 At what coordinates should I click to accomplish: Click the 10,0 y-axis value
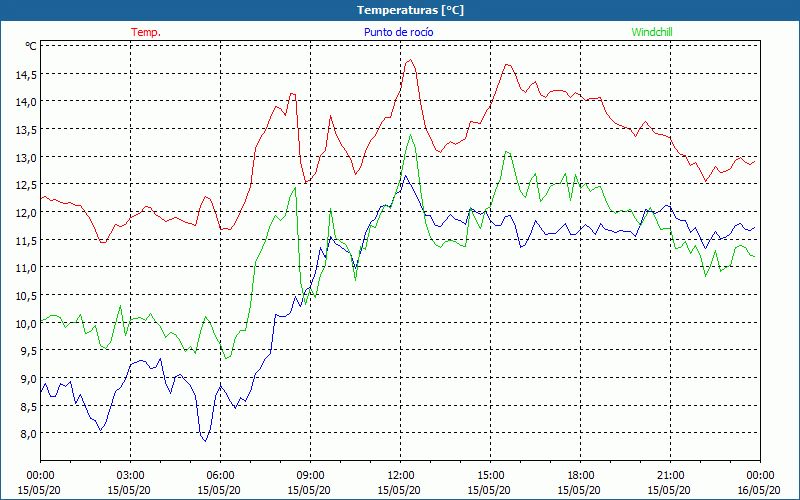(26, 323)
